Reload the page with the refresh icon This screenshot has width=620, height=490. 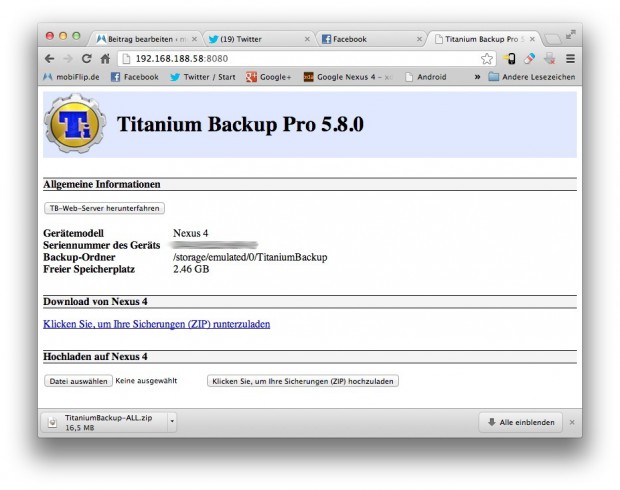(87, 59)
